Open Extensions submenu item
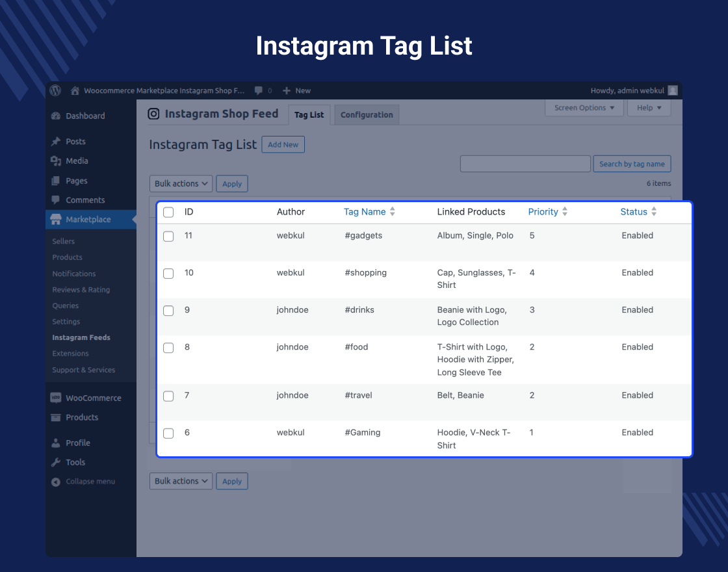This screenshot has width=728, height=572. pos(70,354)
